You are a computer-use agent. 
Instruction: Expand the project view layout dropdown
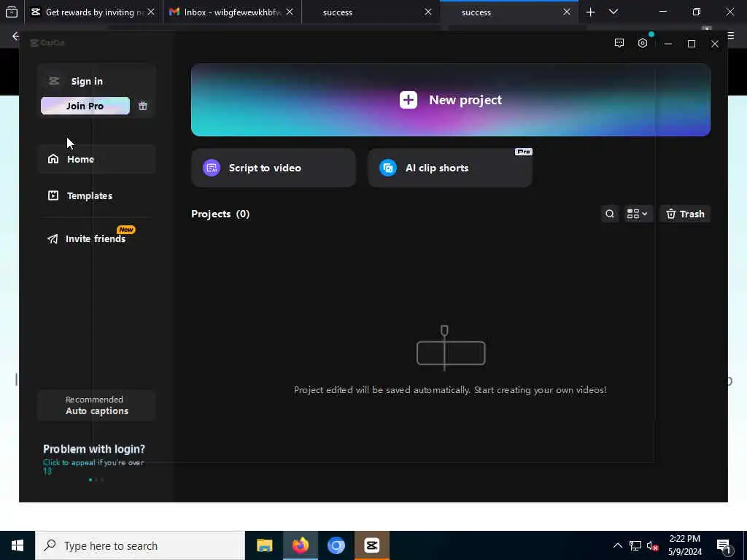click(x=638, y=214)
